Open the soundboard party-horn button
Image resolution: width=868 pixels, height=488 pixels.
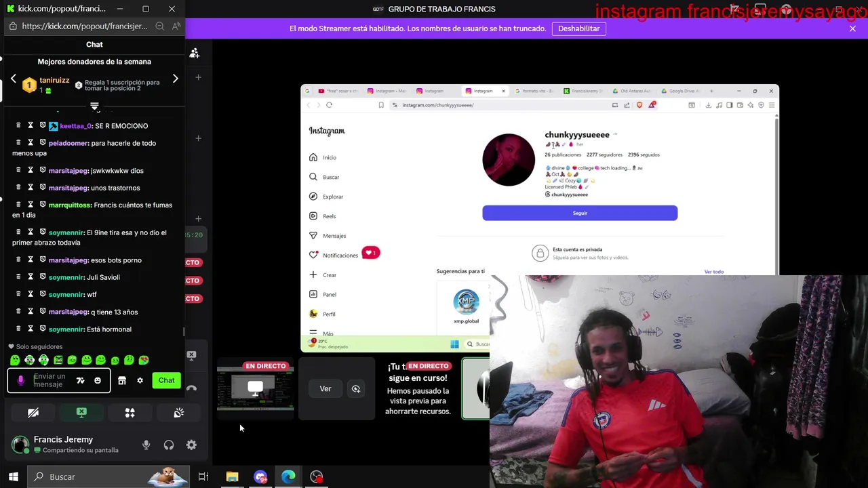point(179,413)
